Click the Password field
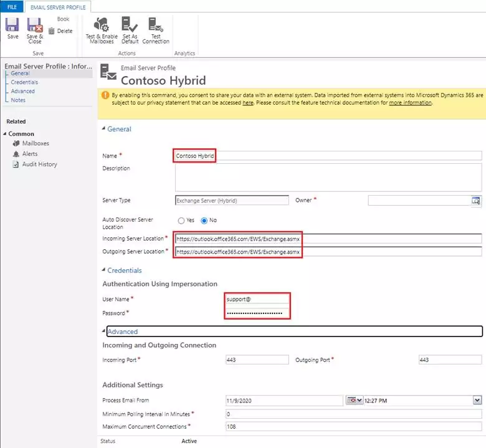 257,313
